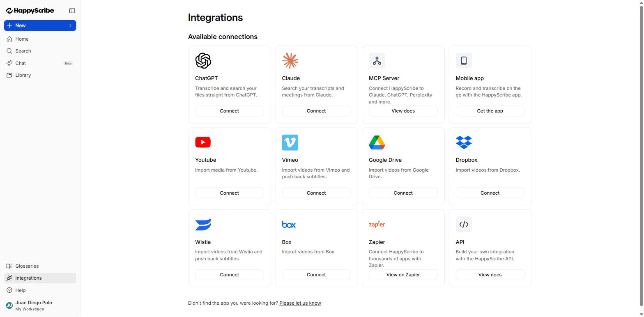Click the Library folder icon
Viewport: 644px width, 317px height.
tap(9, 75)
